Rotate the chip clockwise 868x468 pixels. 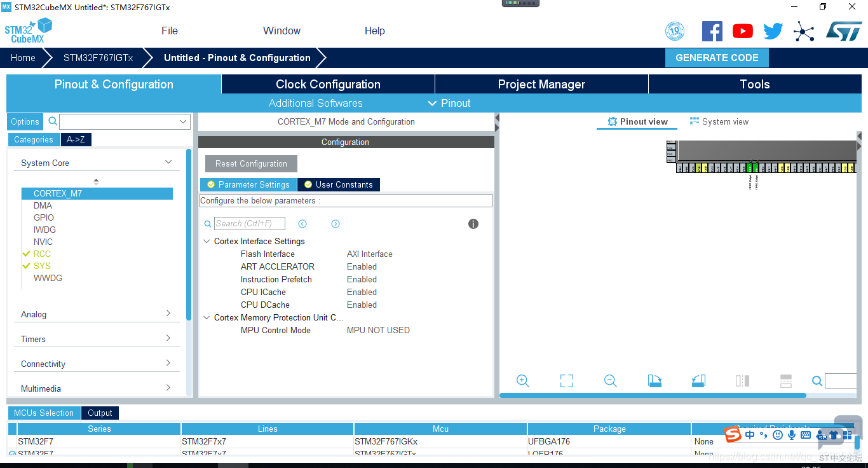(654, 381)
